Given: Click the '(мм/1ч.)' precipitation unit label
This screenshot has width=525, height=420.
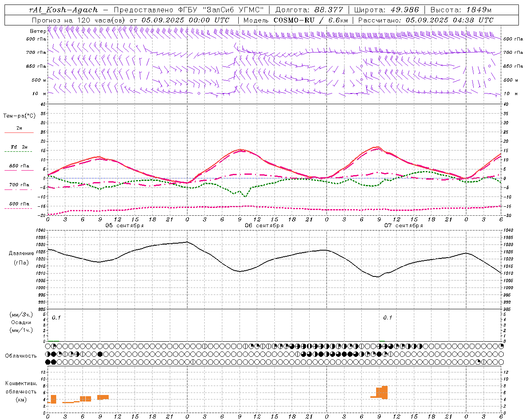Looking at the screenshot, I should pyautogui.click(x=21, y=330).
